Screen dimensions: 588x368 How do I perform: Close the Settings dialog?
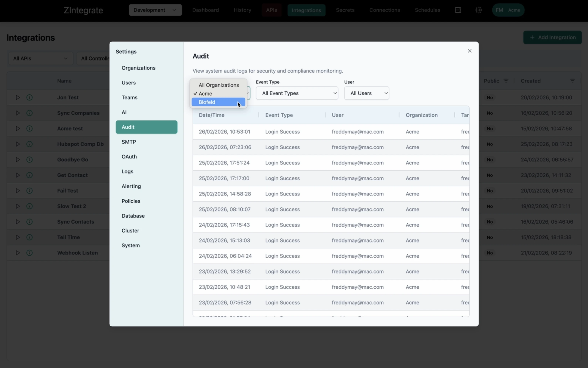(469, 51)
